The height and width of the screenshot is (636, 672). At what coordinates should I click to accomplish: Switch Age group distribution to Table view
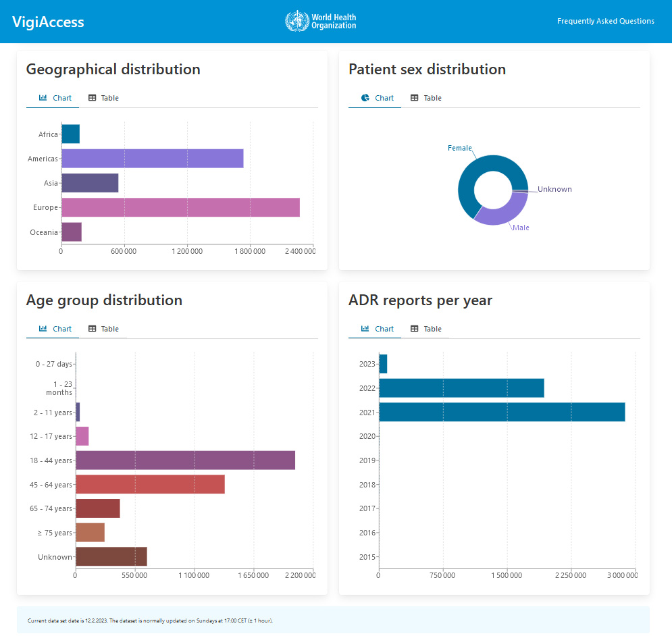coord(103,329)
